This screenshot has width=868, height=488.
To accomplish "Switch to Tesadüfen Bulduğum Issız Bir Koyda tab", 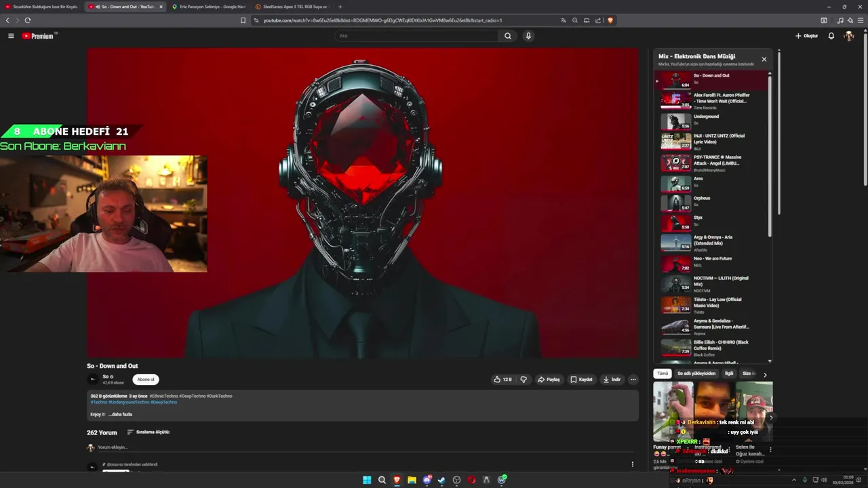I will coord(41,7).
